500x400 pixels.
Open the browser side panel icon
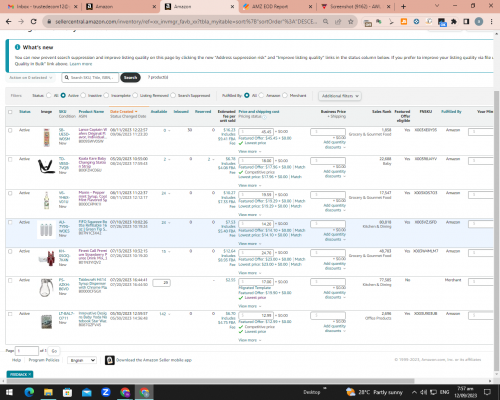[x=466, y=22]
